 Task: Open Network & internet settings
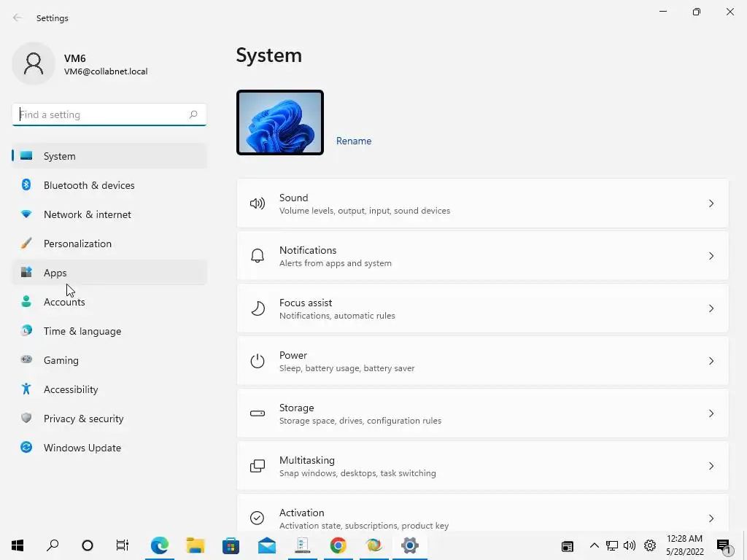(109, 214)
